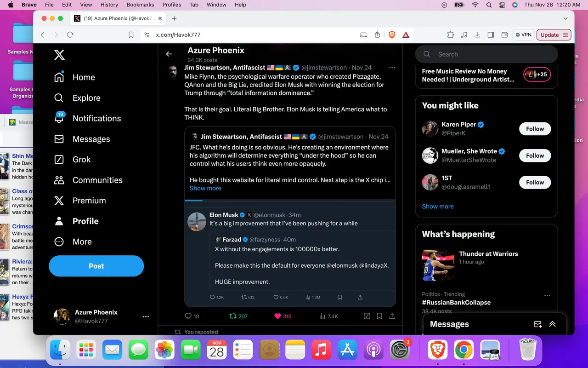Open the X logo home link
Screen dimensions: 588x368
pos(59,55)
